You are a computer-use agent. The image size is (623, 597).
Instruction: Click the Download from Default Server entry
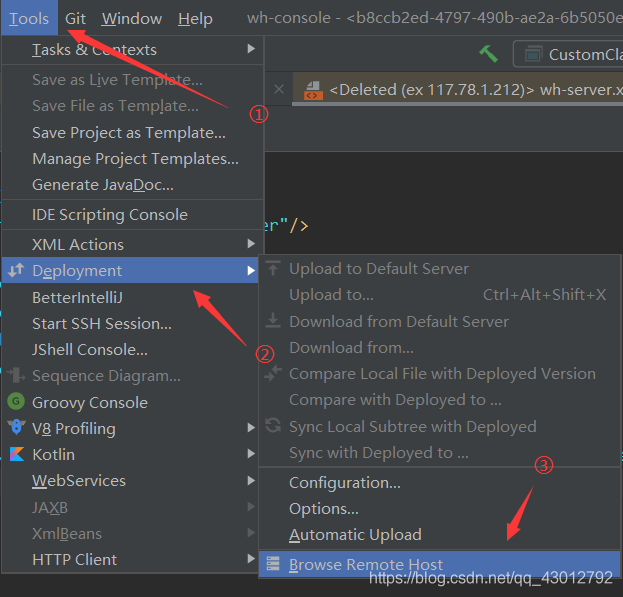pyautogui.click(x=439, y=322)
